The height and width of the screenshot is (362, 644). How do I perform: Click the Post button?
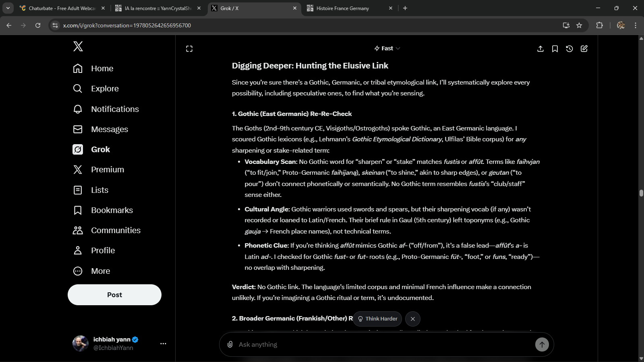(114, 295)
